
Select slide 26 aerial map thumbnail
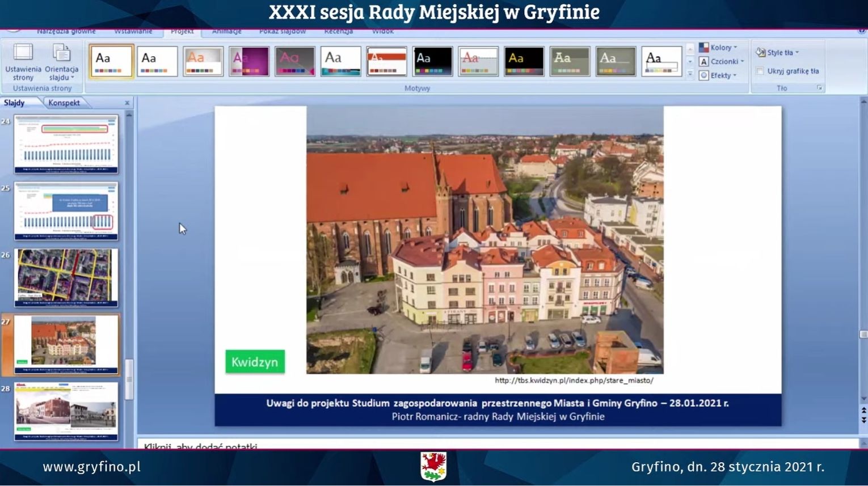[66, 277]
